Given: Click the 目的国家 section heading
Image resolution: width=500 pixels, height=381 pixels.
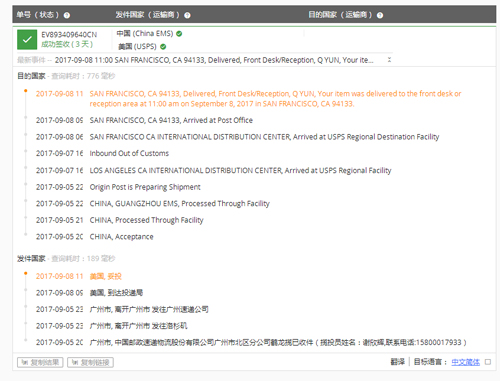Looking at the screenshot, I should coord(31,76).
